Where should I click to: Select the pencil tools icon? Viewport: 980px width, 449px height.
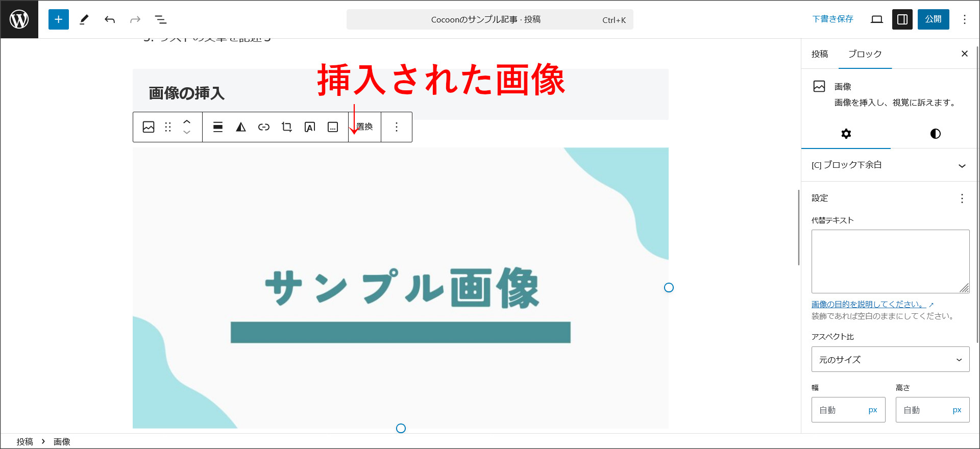[x=84, y=19]
